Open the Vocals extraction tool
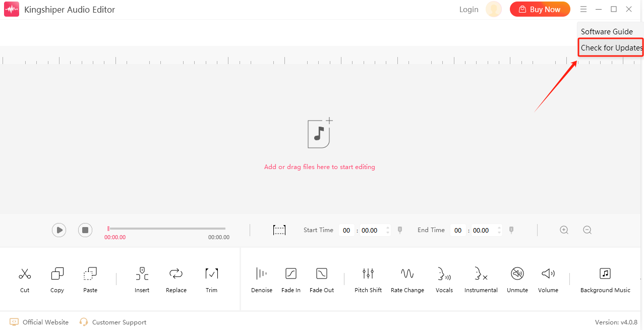This screenshot has width=644, height=330. (444, 280)
